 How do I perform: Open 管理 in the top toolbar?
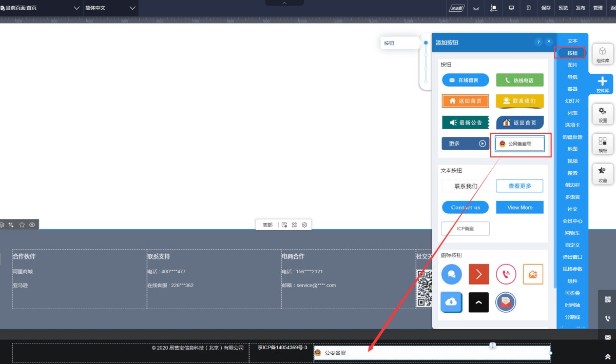coord(598,8)
